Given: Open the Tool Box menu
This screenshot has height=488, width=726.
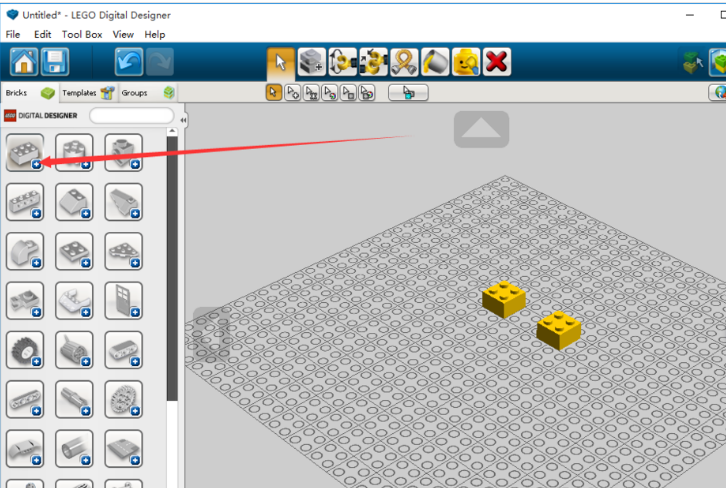Looking at the screenshot, I should (x=82, y=35).
